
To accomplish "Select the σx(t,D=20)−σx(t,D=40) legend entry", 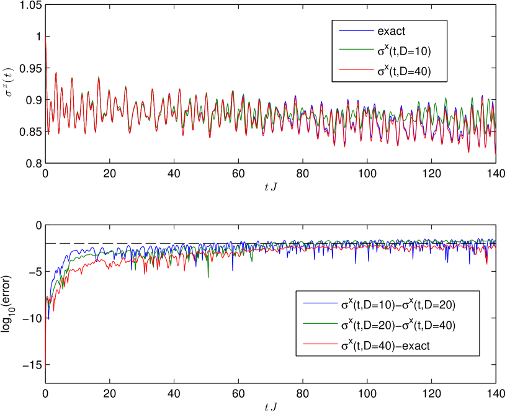I will (398, 324).
